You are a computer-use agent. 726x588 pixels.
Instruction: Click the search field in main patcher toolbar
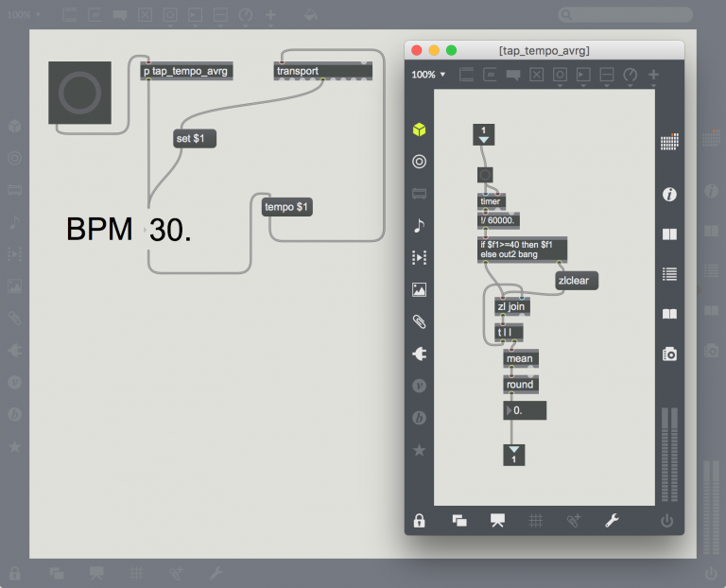click(625, 15)
